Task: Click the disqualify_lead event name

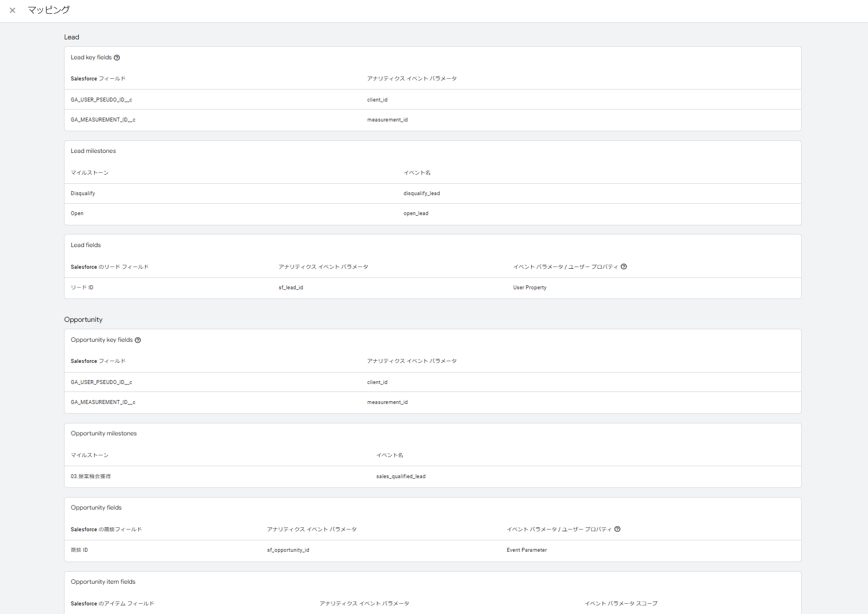Action: (x=421, y=193)
